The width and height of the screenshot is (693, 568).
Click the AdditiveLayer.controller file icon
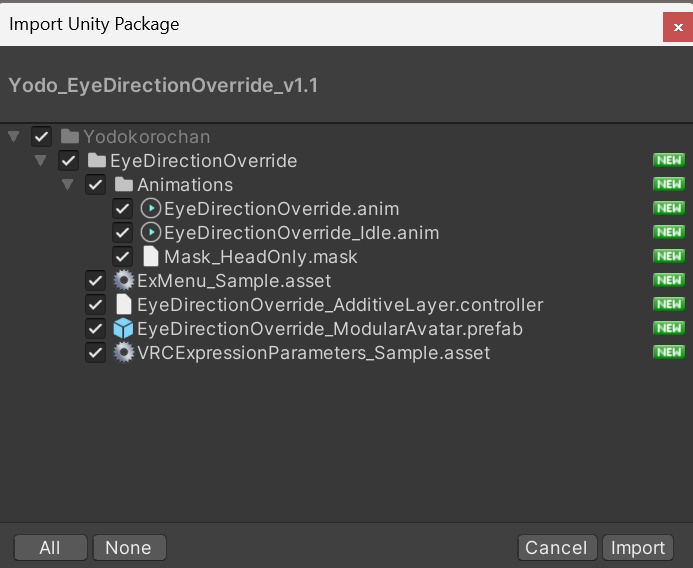(124, 305)
